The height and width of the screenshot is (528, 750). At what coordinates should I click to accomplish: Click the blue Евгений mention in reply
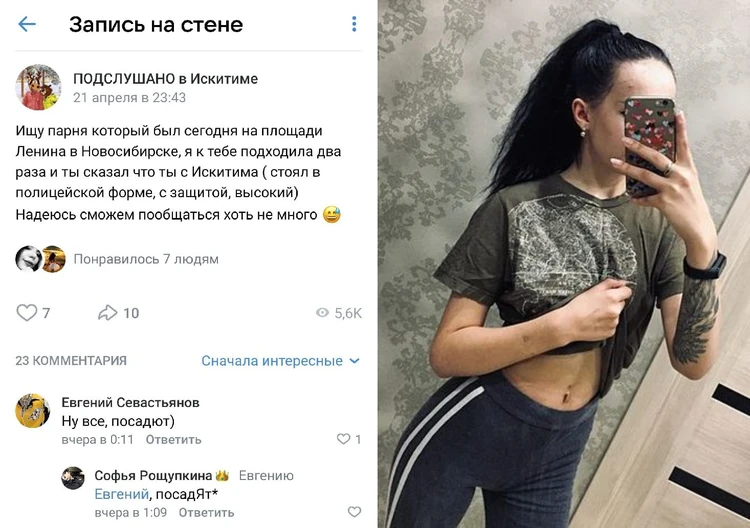(x=121, y=494)
